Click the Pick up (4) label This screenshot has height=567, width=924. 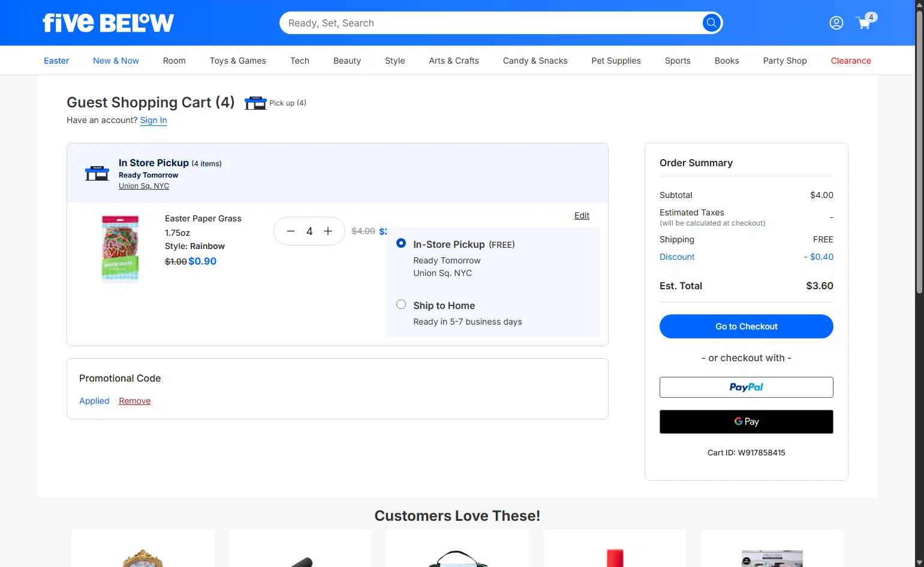pyautogui.click(x=288, y=103)
